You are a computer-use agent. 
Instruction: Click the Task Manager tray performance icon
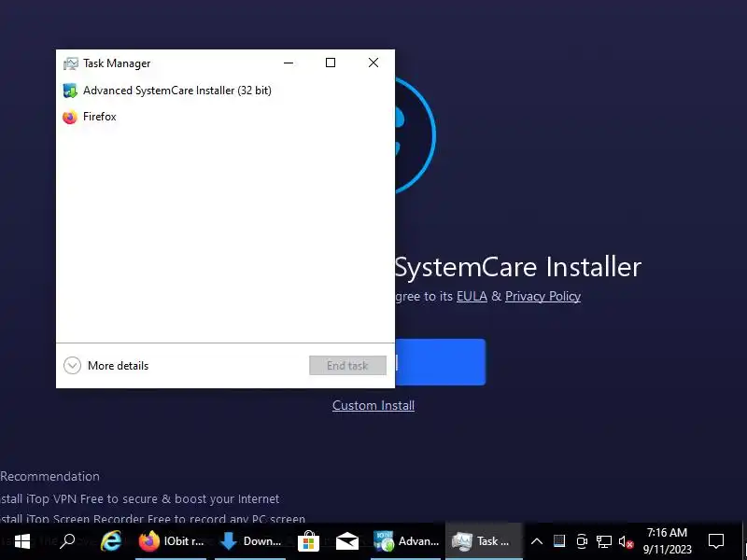[x=559, y=541]
